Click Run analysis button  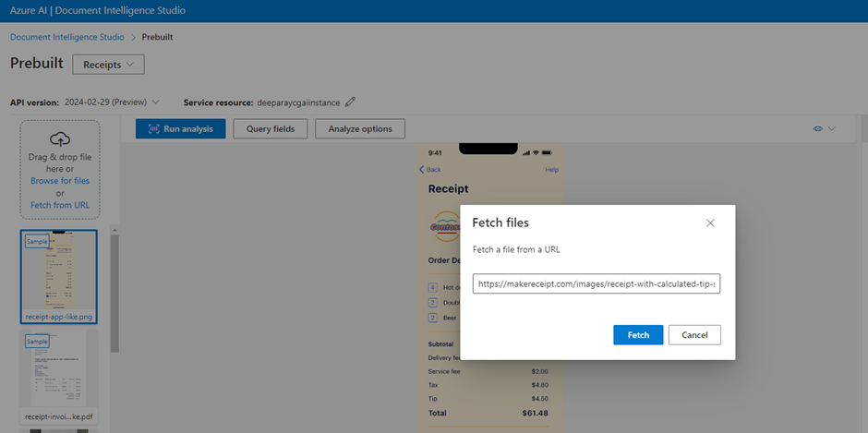coord(180,128)
